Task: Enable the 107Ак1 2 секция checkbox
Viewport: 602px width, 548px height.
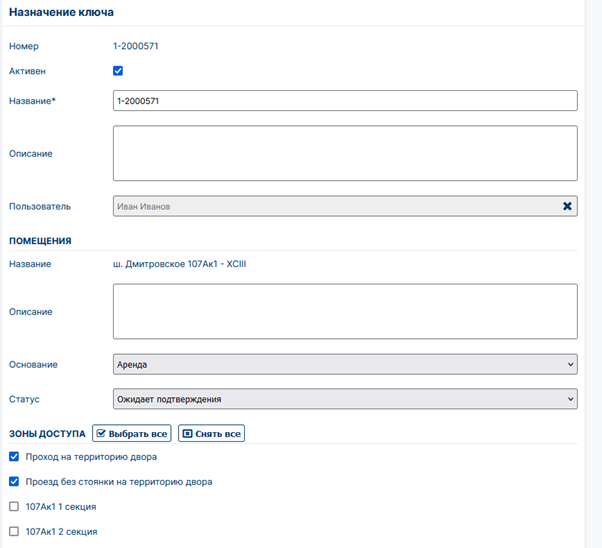Action: click(x=14, y=531)
